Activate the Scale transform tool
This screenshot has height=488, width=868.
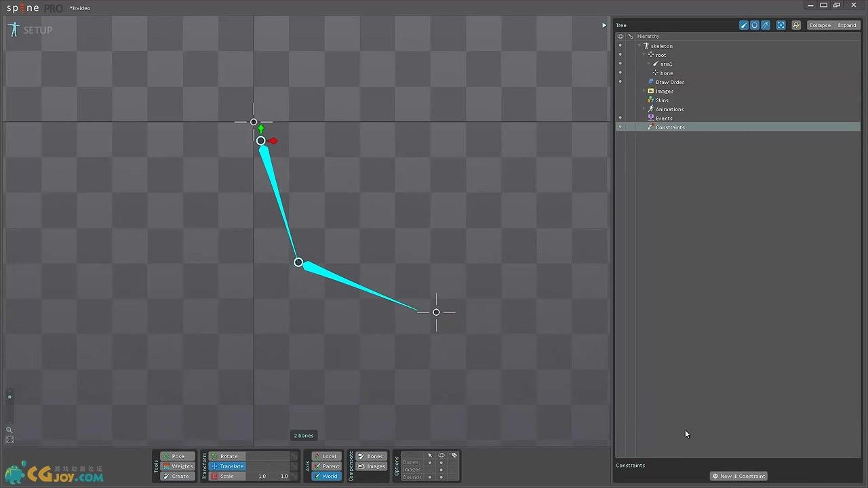tap(227, 476)
